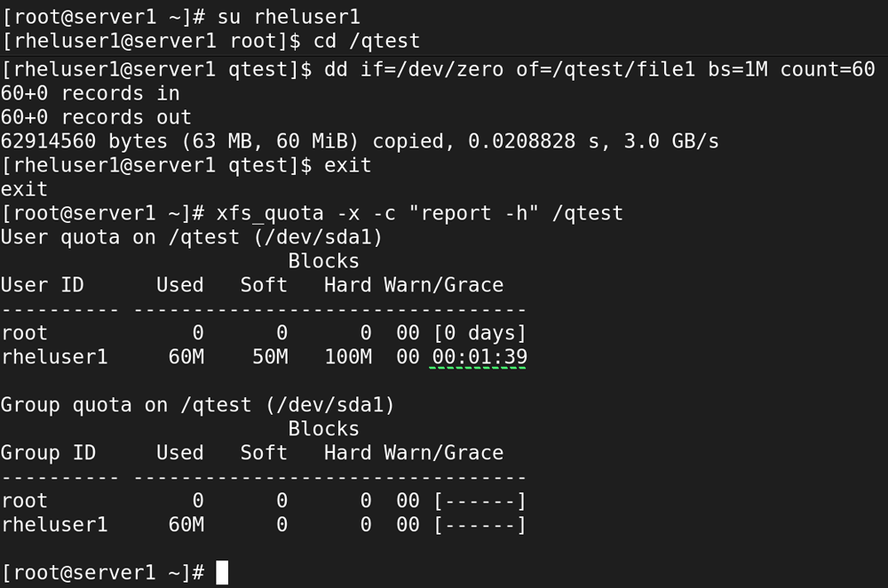Click rheluser1's 100M hard limit value

(x=348, y=357)
